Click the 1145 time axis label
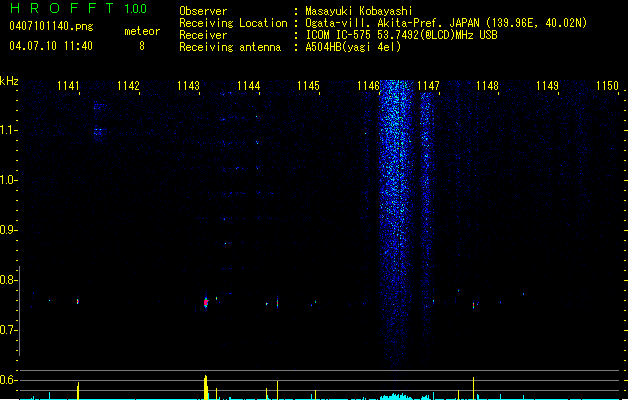 click(x=308, y=86)
